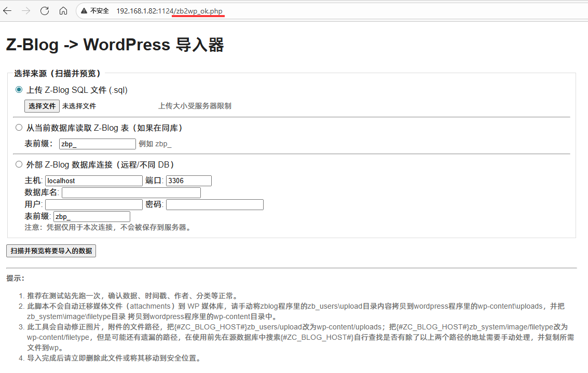Click the 选择文件 file chooser button

click(42, 106)
